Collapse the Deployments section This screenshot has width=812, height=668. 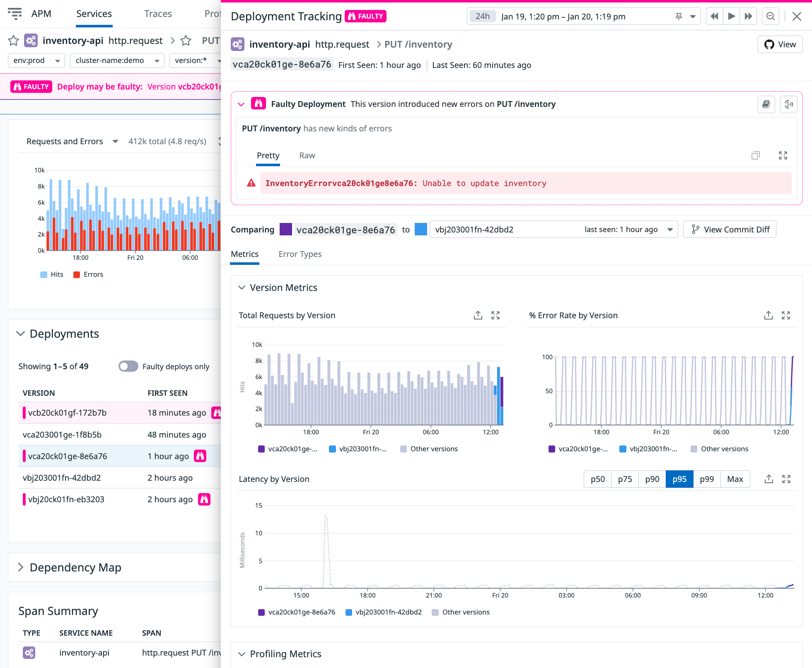[20, 334]
